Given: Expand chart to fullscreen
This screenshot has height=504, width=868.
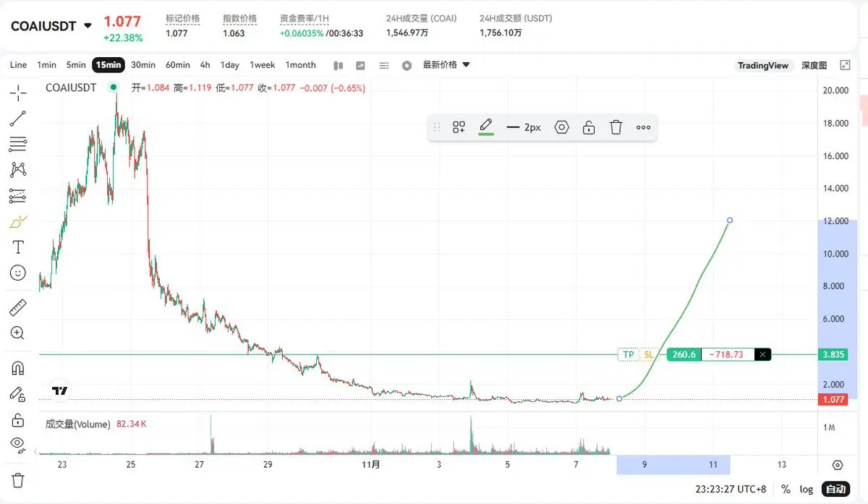Looking at the screenshot, I should 845,65.
